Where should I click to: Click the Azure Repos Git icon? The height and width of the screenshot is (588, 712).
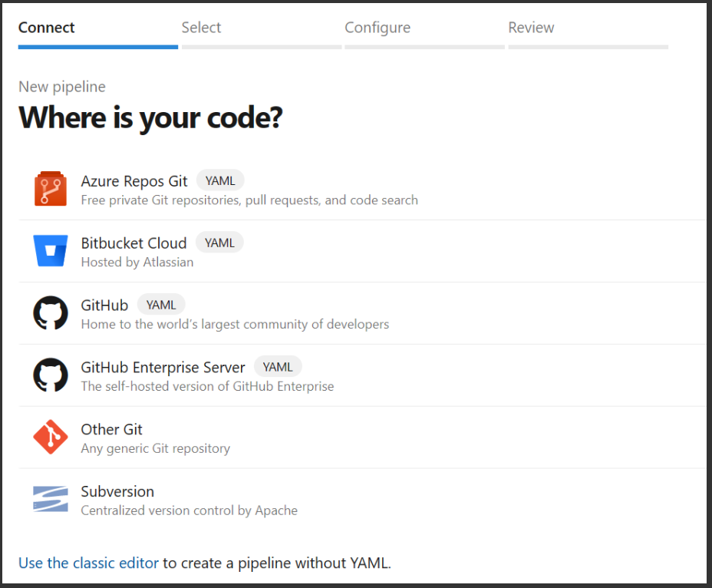[51, 189]
